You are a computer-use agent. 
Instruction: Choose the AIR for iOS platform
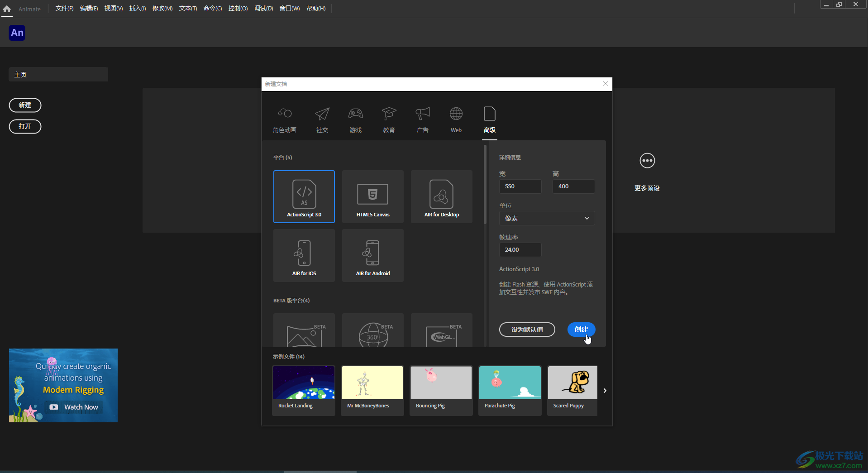point(304,255)
